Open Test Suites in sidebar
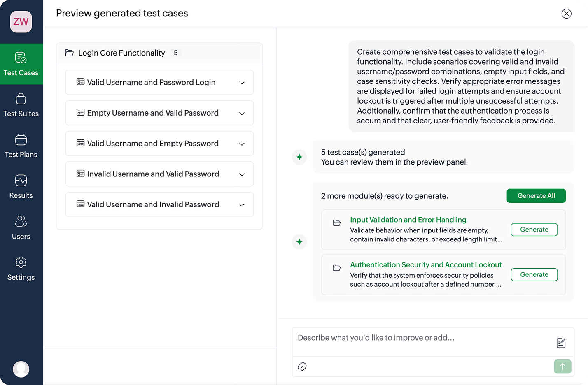Image resolution: width=588 pixels, height=385 pixels. [x=21, y=105]
